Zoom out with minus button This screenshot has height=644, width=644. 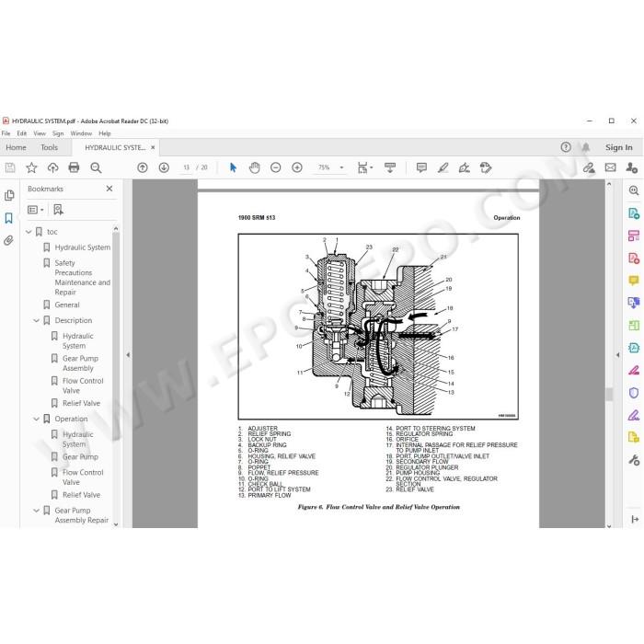coord(276,167)
